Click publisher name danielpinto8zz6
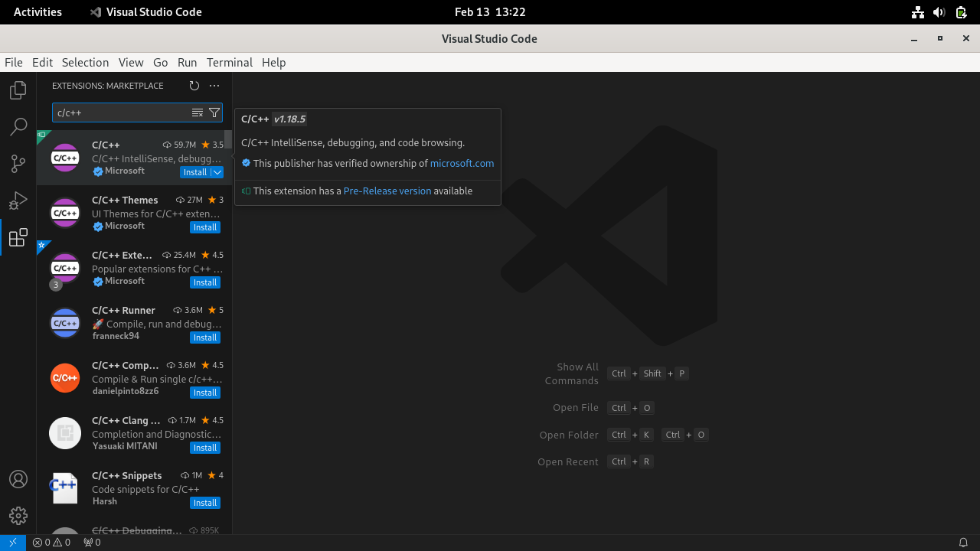The width and height of the screenshot is (980, 551). pos(126,391)
